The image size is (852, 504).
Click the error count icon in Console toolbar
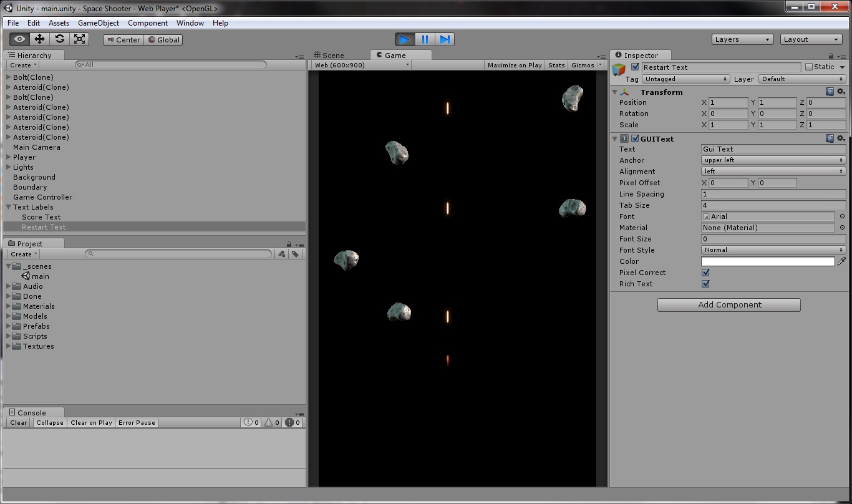pos(290,422)
